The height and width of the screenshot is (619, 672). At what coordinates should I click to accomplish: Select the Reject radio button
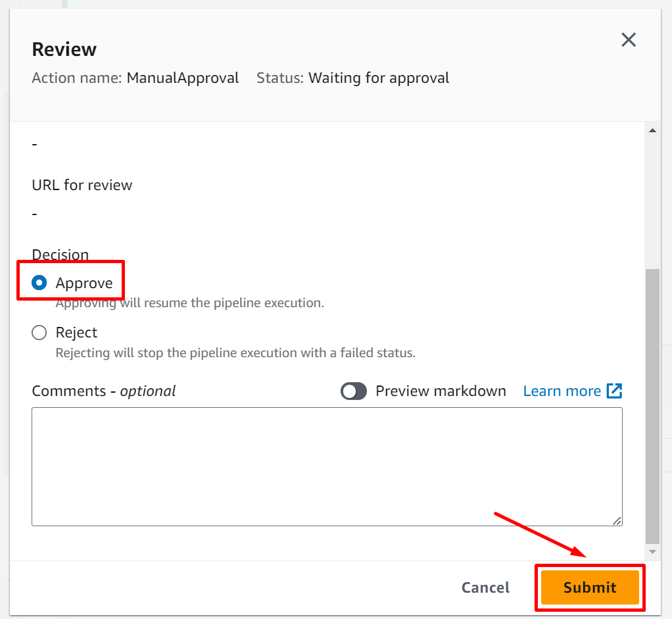point(39,333)
